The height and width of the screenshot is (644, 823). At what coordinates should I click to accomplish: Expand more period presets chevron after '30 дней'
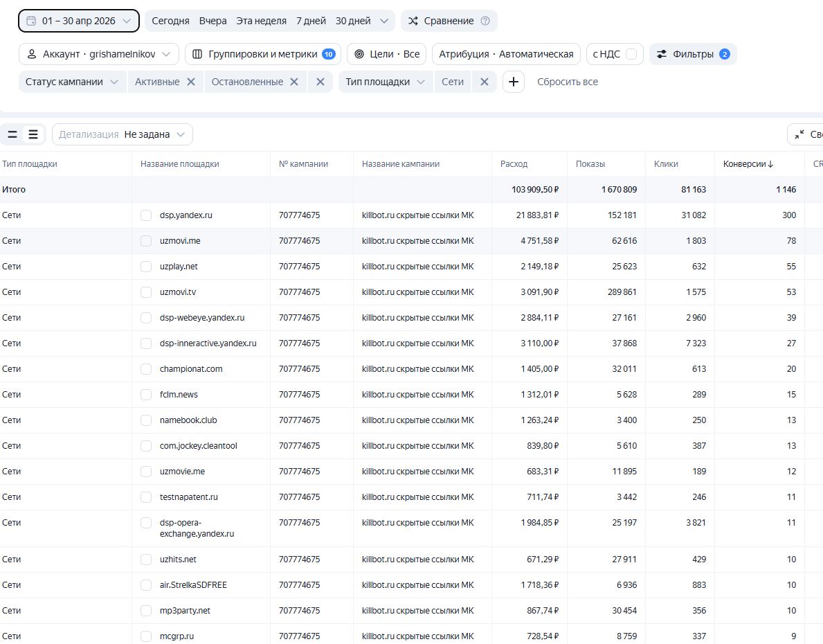click(384, 21)
